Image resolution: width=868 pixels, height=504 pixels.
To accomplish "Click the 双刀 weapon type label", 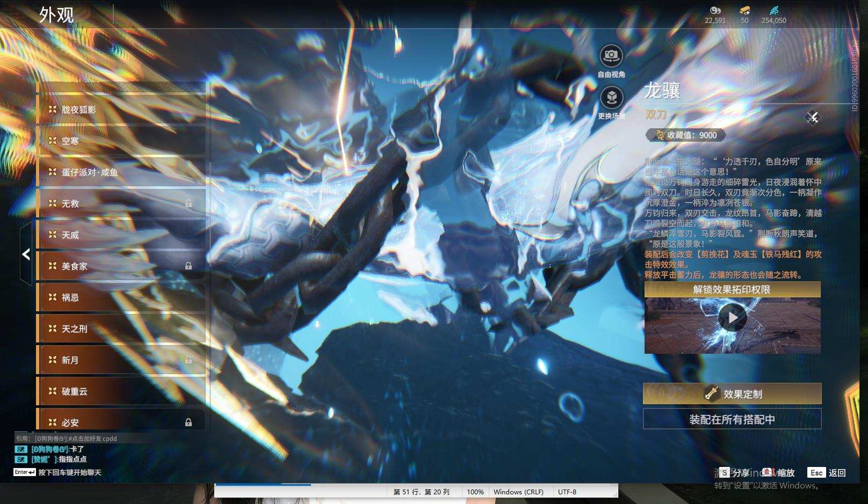I will (x=656, y=115).
